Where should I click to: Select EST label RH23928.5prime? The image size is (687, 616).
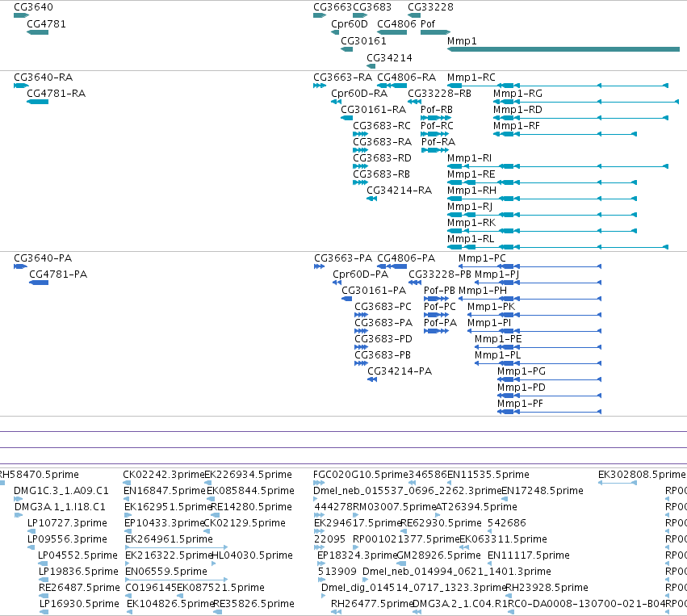pos(547,588)
